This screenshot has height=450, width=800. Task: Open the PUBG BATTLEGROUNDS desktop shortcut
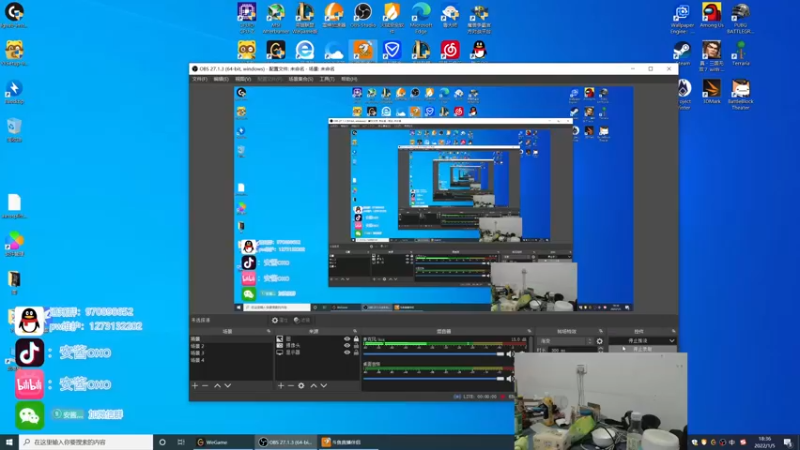tap(740, 17)
